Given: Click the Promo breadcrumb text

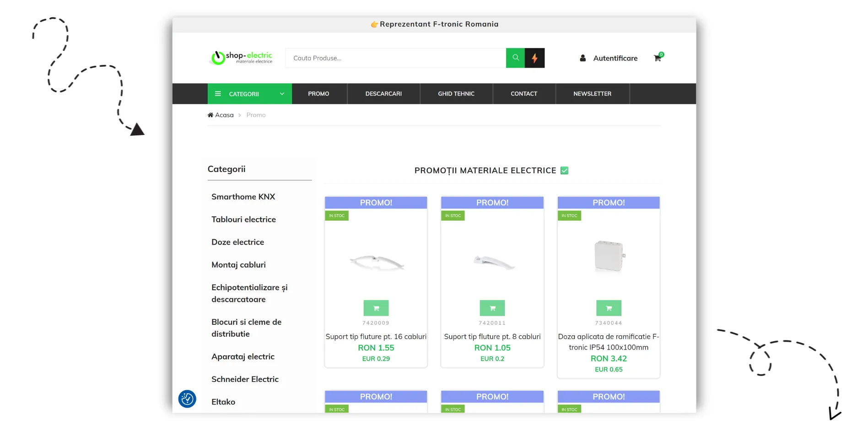Looking at the screenshot, I should pyautogui.click(x=256, y=115).
